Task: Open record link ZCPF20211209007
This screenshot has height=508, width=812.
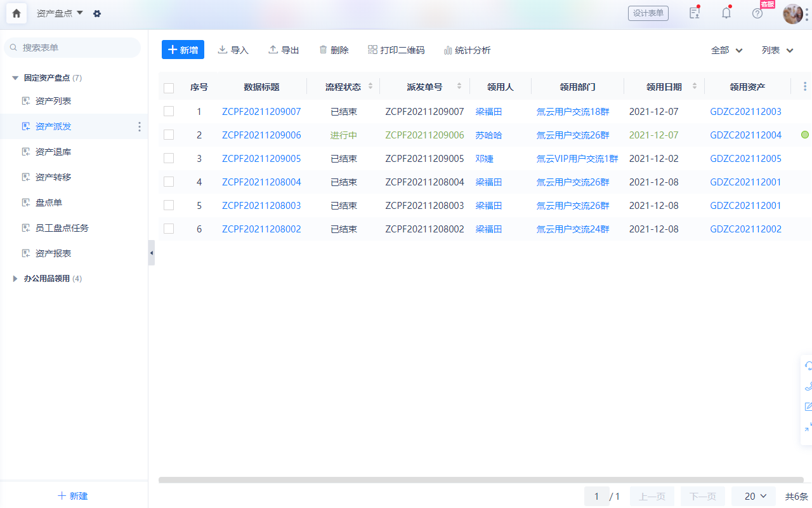Action: [x=261, y=112]
